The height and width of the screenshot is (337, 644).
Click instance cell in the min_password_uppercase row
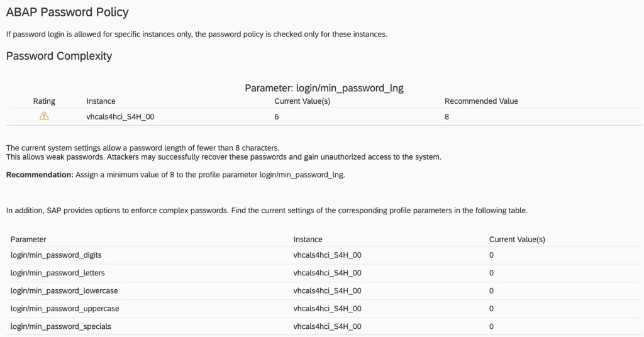click(x=327, y=309)
